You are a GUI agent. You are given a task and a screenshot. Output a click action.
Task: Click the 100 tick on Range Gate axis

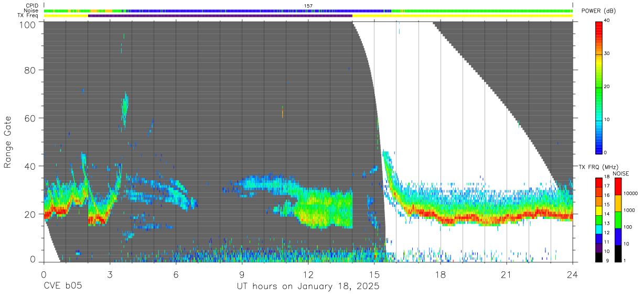[x=27, y=25]
